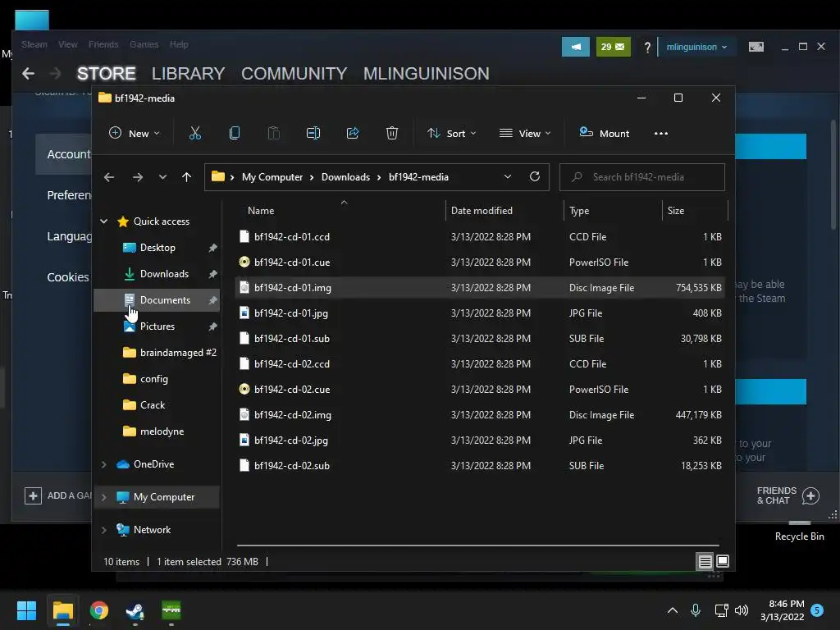This screenshot has width=840, height=630.
Task: Expand address bar history dropdown
Action: (x=507, y=177)
